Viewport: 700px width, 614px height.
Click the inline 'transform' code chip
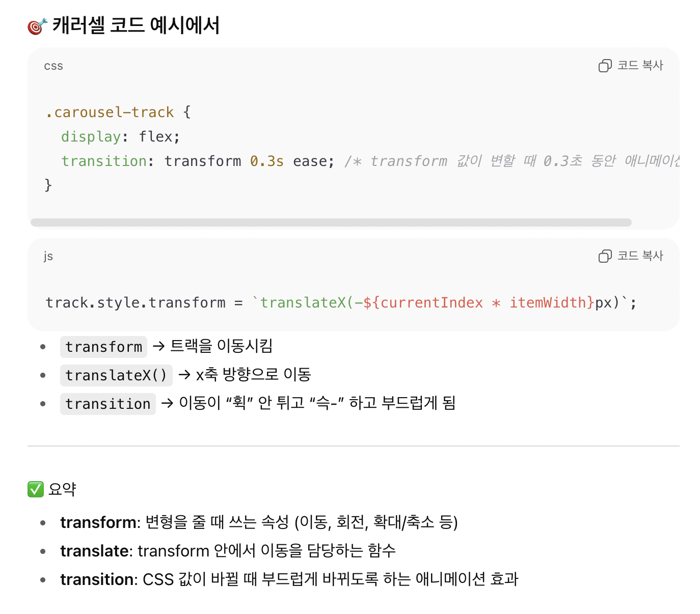tap(104, 347)
